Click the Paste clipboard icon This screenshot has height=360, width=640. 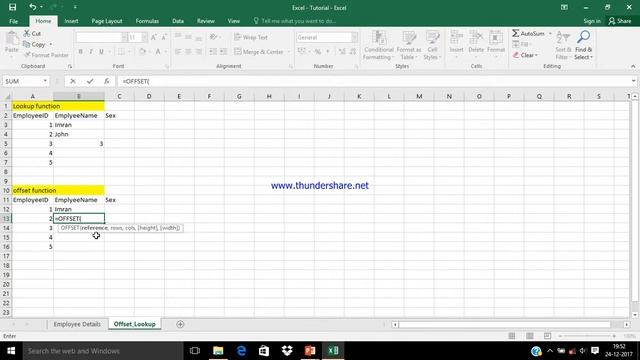click(x=12, y=39)
